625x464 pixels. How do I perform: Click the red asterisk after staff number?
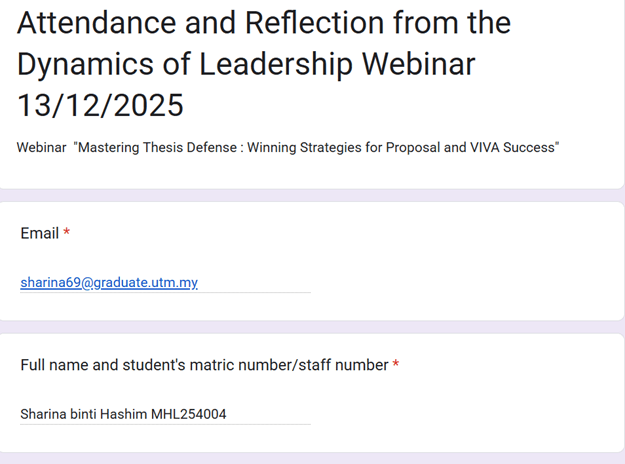pos(396,365)
